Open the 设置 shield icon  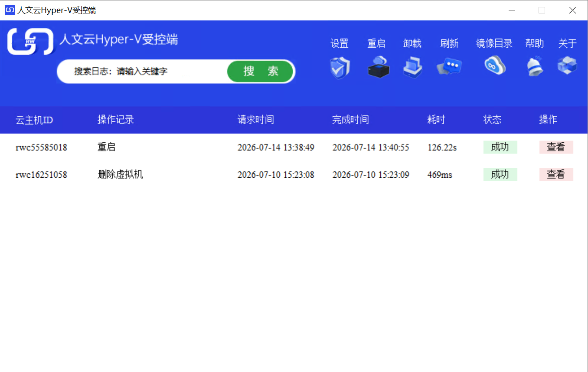(x=340, y=67)
